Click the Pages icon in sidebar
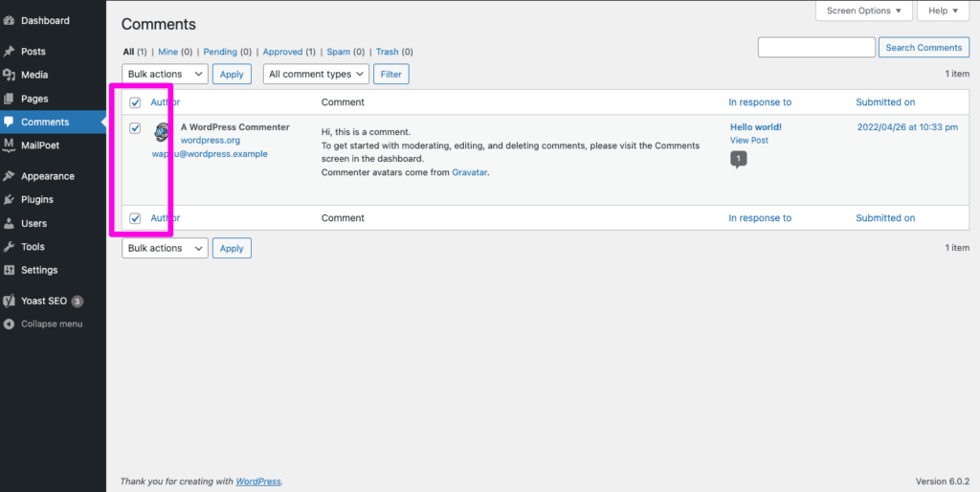Image resolution: width=980 pixels, height=492 pixels. (x=9, y=99)
